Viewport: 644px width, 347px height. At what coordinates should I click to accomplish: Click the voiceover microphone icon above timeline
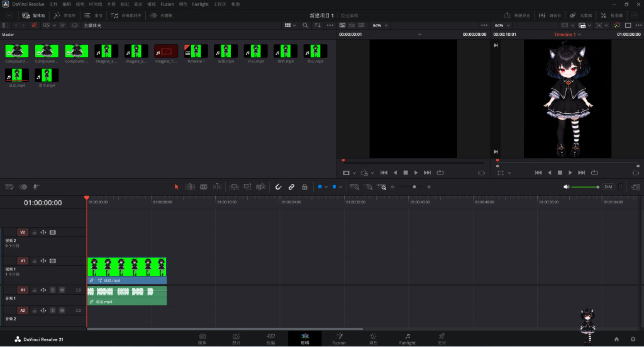coord(36,186)
